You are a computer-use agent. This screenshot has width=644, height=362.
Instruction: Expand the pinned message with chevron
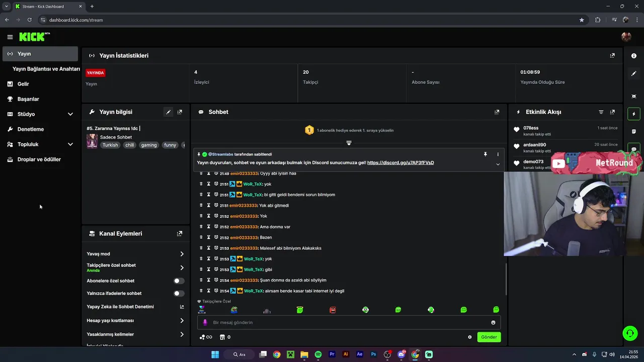[498, 164]
